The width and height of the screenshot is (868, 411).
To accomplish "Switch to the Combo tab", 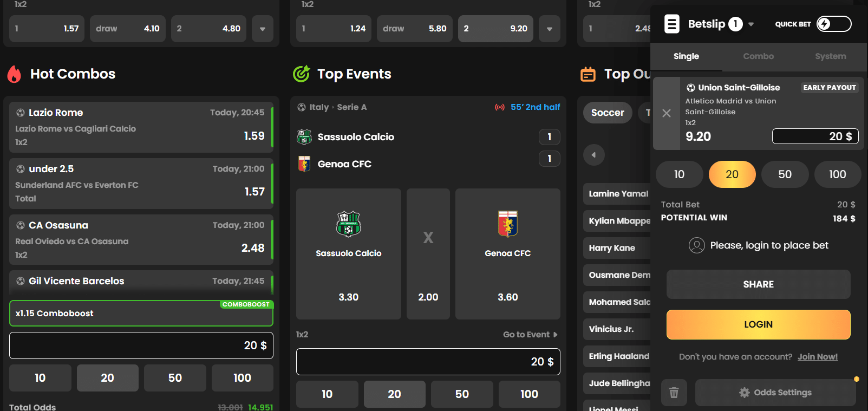I will (758, 56).
